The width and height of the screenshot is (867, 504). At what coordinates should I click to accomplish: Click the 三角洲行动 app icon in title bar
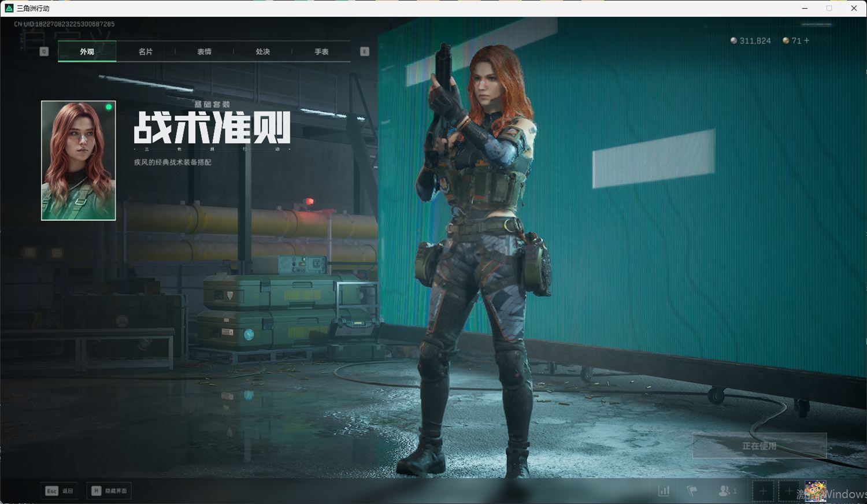coord(9,8)
